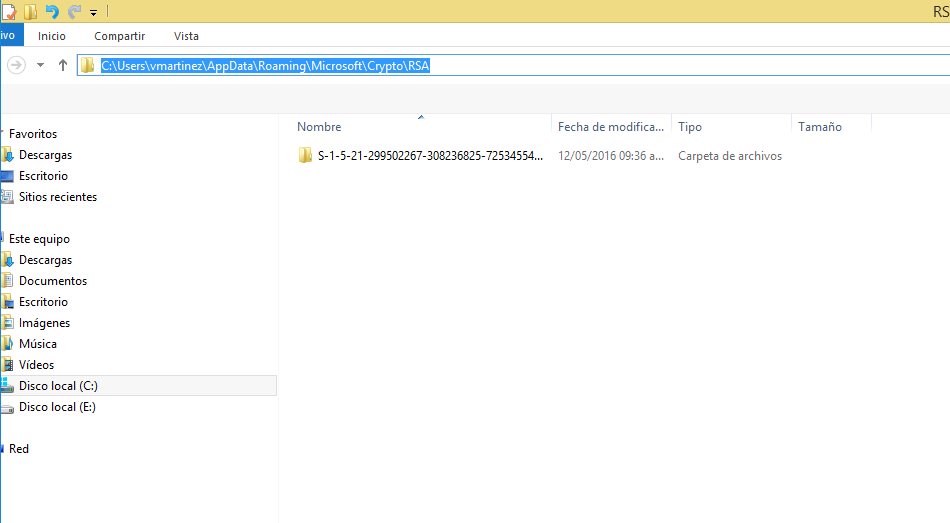Go up one folder level
This screenshot has width=950, height=523.
[62, 65]
